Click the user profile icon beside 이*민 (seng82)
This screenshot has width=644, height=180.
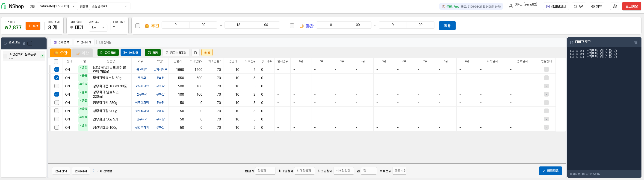coord(511,6)
